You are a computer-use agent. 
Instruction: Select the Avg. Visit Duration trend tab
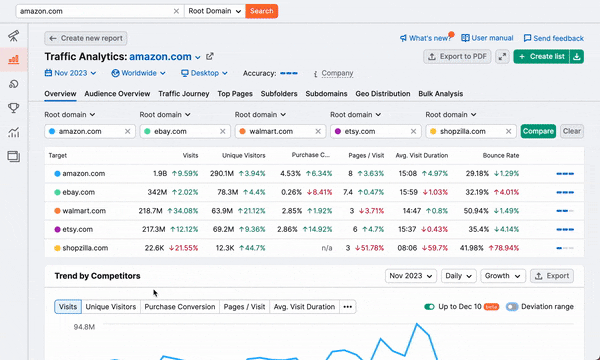click(304, 307)
